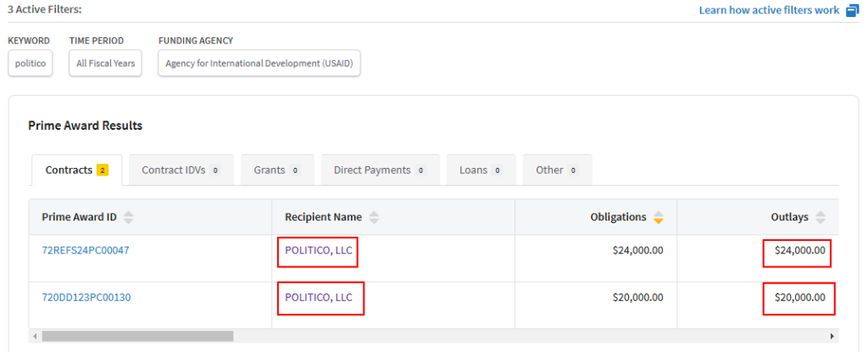The height and width of the screenshot is (352, 868).
Task: Click the Prime Award ID column header text
Action: pyautogui.click(x=79, y=217)
